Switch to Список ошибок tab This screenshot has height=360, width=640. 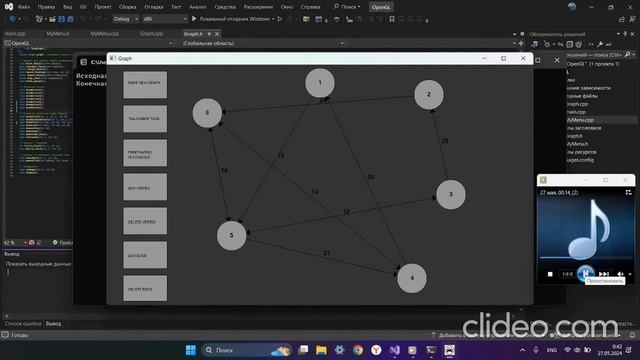coord(23,323)
